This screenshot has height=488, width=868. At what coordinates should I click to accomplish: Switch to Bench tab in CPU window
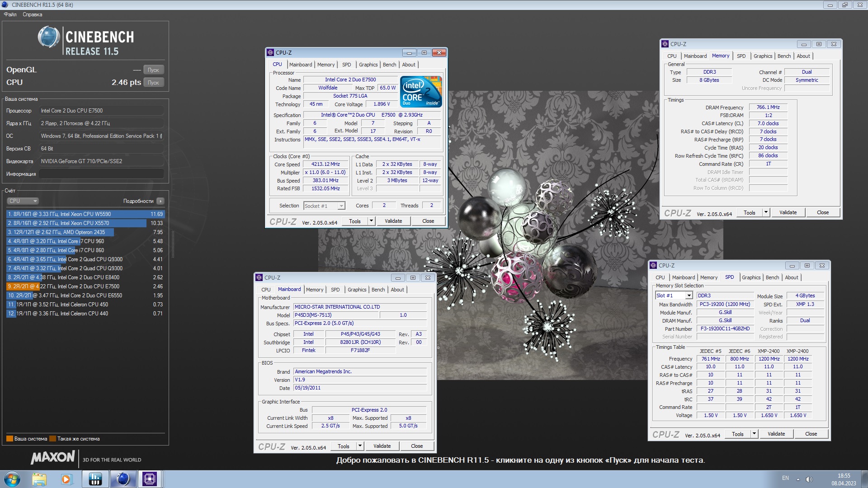coord(389,65)
